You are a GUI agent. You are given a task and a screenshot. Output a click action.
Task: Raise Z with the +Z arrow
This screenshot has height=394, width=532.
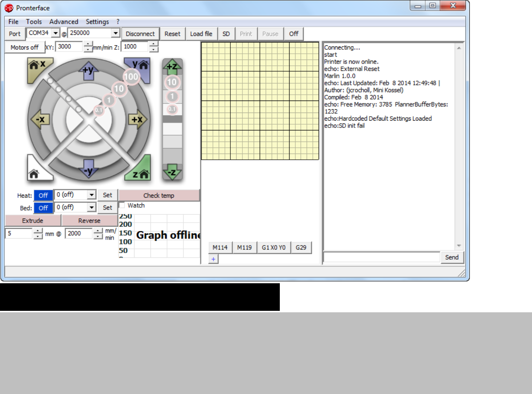172,66
